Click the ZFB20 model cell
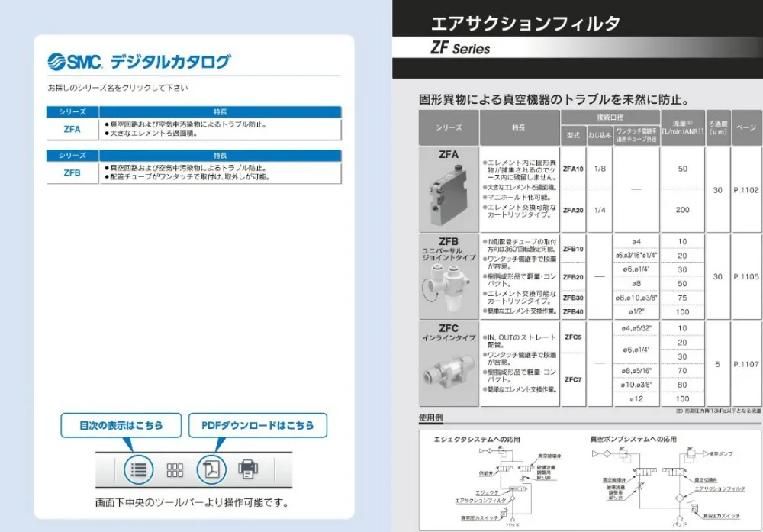This screenshot has height=532, width=763. [573, 277]
